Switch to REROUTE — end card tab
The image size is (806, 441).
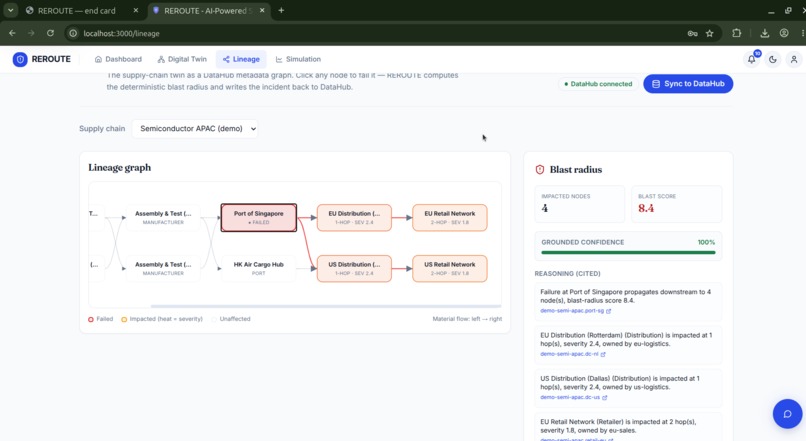point(77,10)
